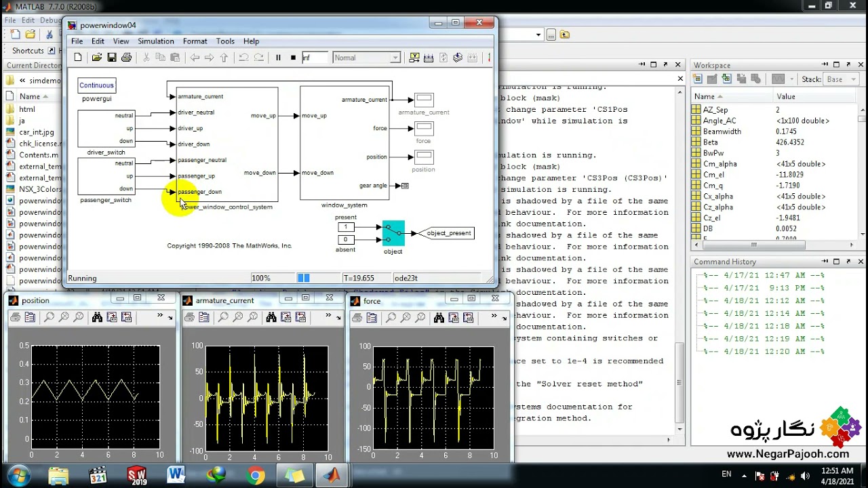Click Print icon in position scope window
The width and height of the screenshot is (868, 488).
[x=16, y=317]
